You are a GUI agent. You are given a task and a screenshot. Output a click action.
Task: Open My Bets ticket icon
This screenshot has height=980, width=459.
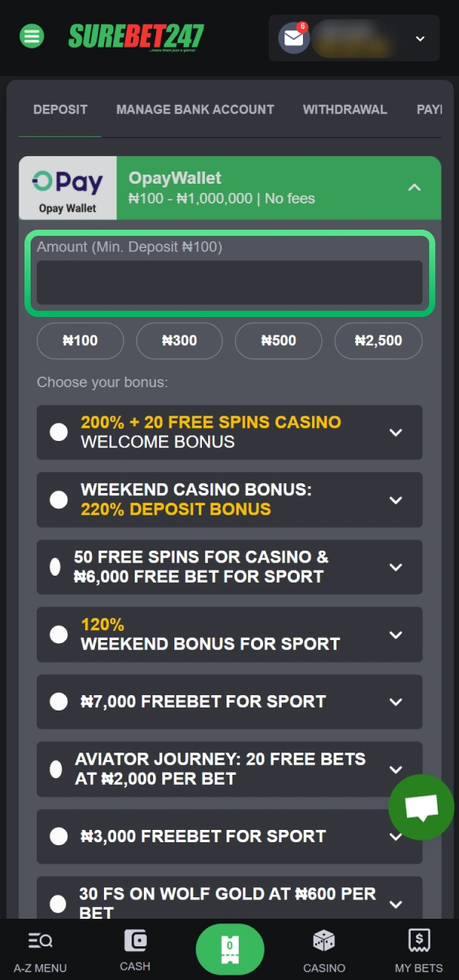[x=418, y=949]
